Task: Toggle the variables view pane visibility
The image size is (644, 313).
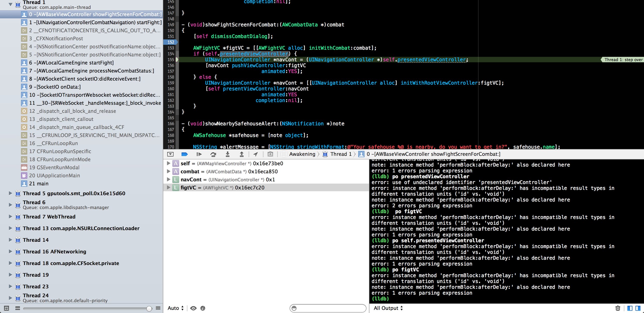Action: tap(629, 308)
